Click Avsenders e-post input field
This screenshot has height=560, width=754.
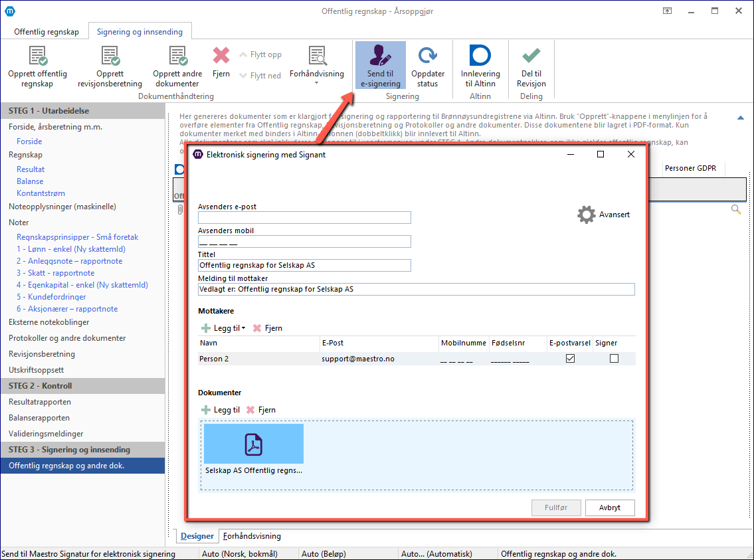pos(304,218)
